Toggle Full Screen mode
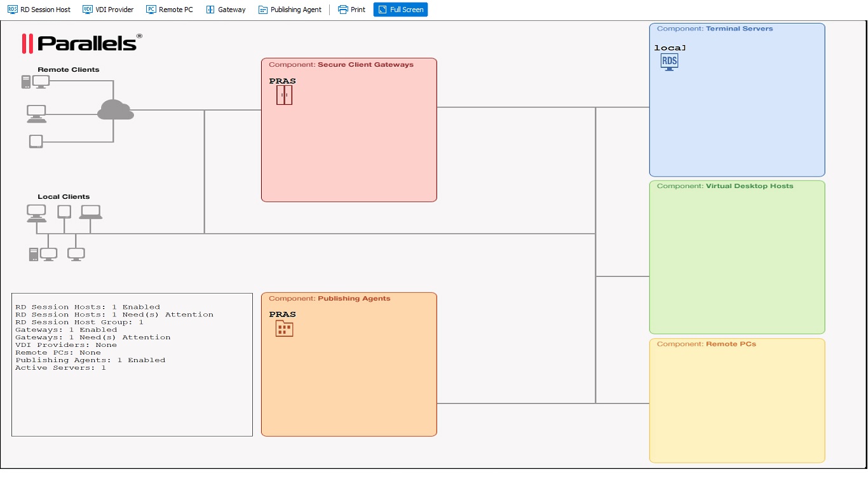The height and width of the screenshot is (488, 868). coord(400,10)
